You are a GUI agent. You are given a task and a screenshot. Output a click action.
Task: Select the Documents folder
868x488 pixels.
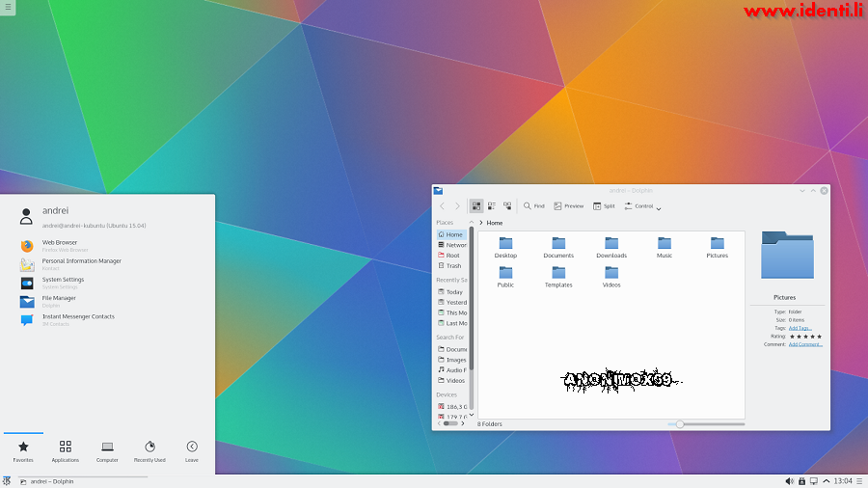(558, 247)
